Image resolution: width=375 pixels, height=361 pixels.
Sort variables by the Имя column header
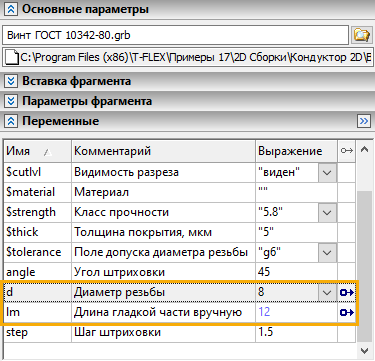click(x=38, y=151)
